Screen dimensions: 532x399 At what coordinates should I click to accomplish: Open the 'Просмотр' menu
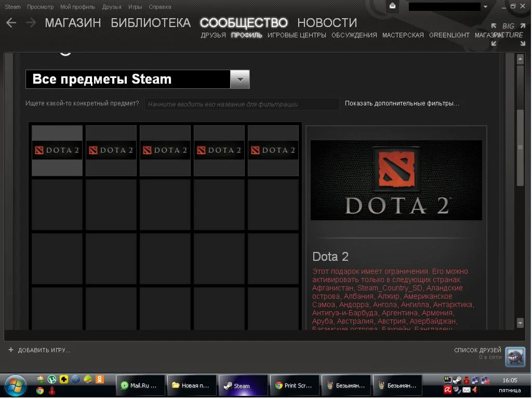pos(39,7)
